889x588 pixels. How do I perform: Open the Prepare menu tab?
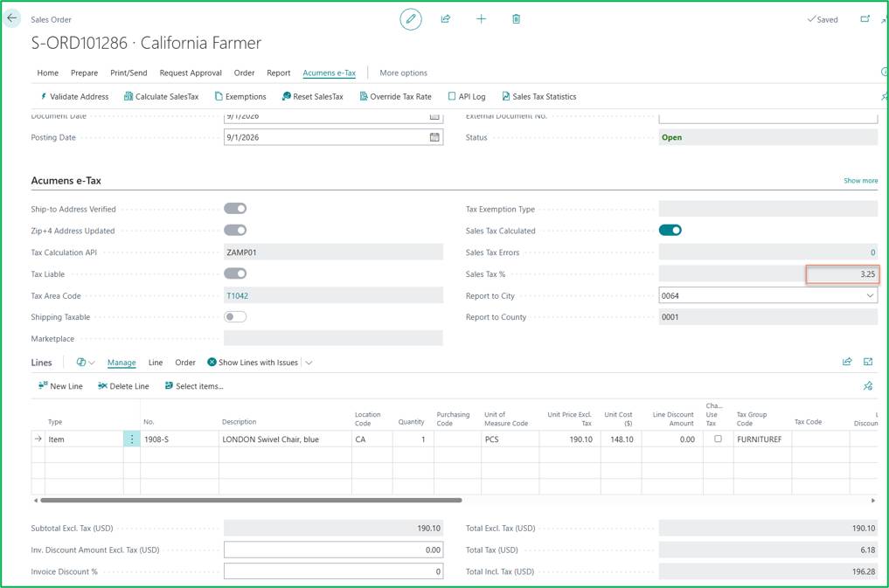pos(85,73)
